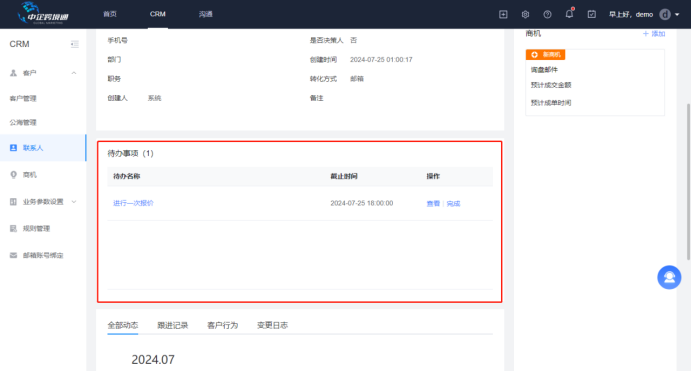Switch to the 跟进记录 tab
692x371 pixels.
pos(173,326)
